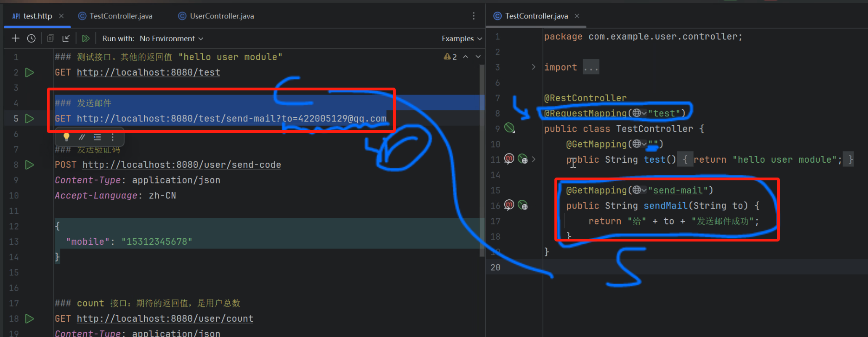Image resolution: width=868 pixels, height=337 pixels.
Task: Click the comment icon in floating toolbar
Action: tap(82, 137)
